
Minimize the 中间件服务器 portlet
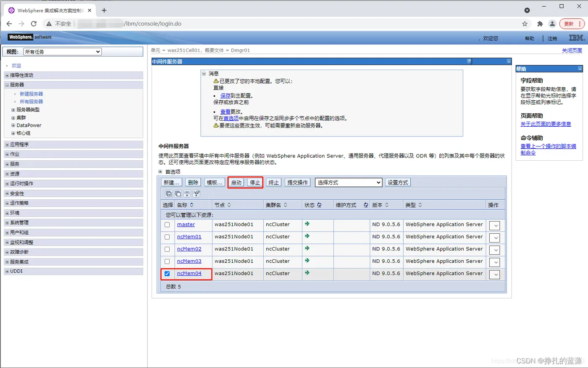click(509, 61)
